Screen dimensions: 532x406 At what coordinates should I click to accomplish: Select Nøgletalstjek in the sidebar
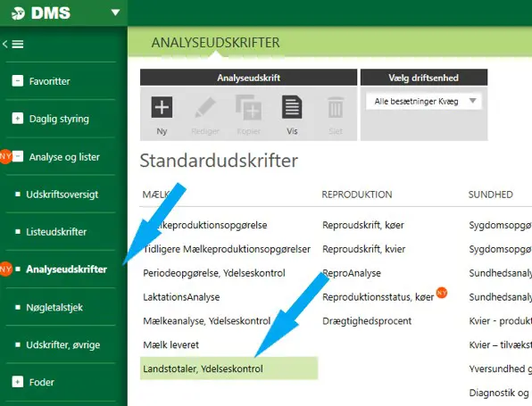54,307
